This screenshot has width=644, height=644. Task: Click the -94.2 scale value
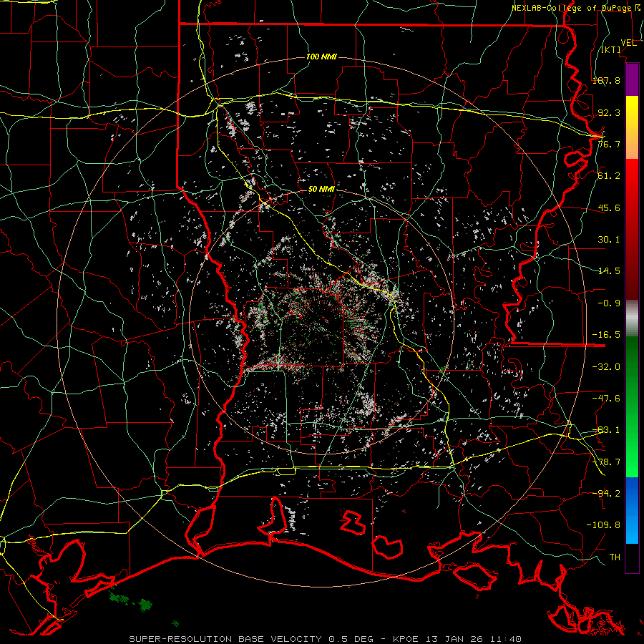pyautogui.click(x=606, y=494)
